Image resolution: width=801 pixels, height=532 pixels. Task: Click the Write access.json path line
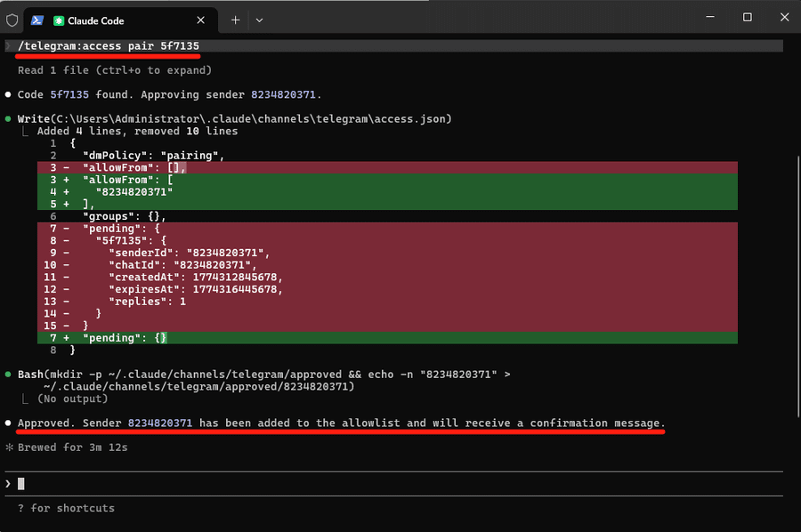pyautogui.click(x=234, y=119)
